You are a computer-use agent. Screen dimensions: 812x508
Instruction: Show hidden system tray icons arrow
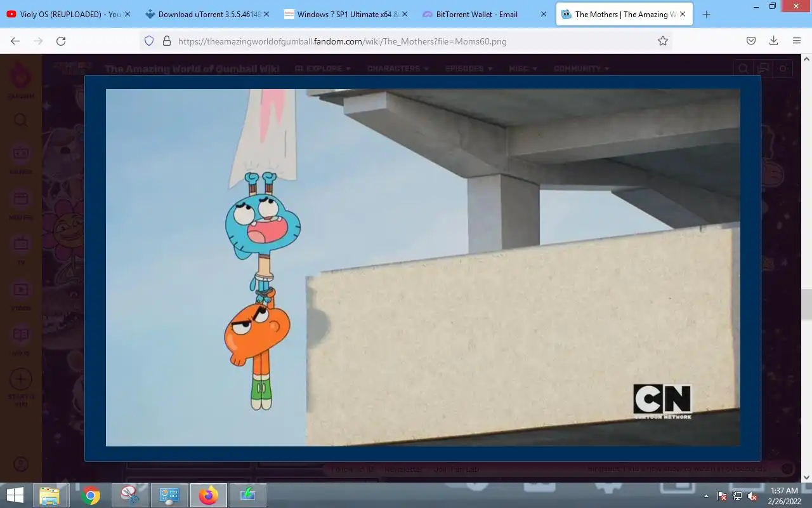click(707, 496)
